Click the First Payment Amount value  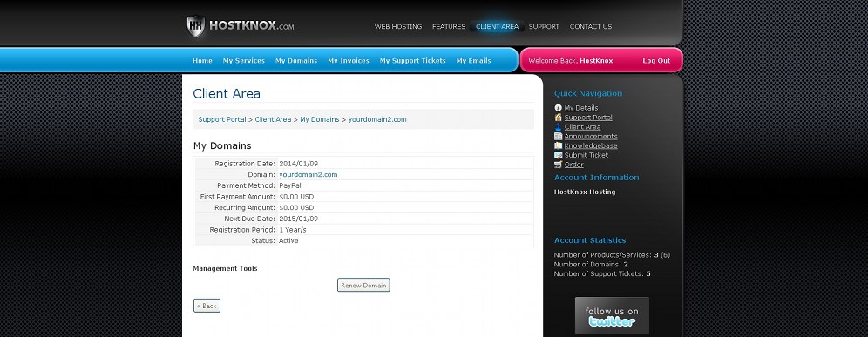296,197
